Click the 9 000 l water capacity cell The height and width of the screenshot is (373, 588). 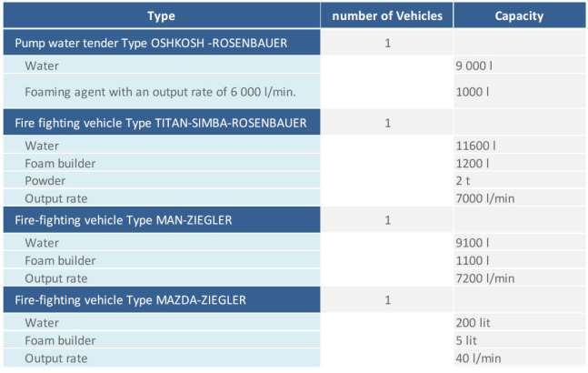click(x=519, y=66)
